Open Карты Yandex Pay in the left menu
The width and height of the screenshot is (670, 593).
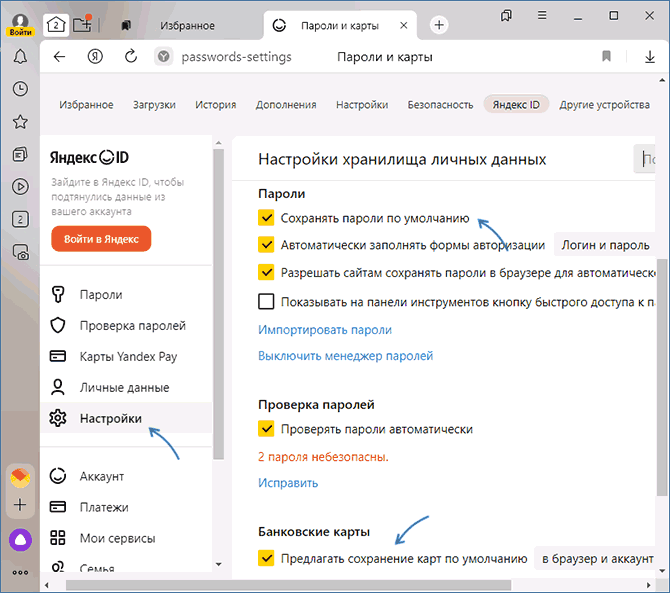[126, 356]
